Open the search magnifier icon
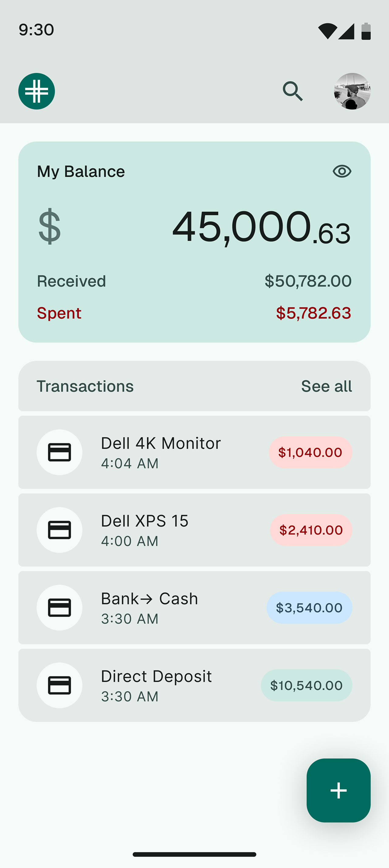The width and height of the screenshot is (389, 868). tap(292, 91)
